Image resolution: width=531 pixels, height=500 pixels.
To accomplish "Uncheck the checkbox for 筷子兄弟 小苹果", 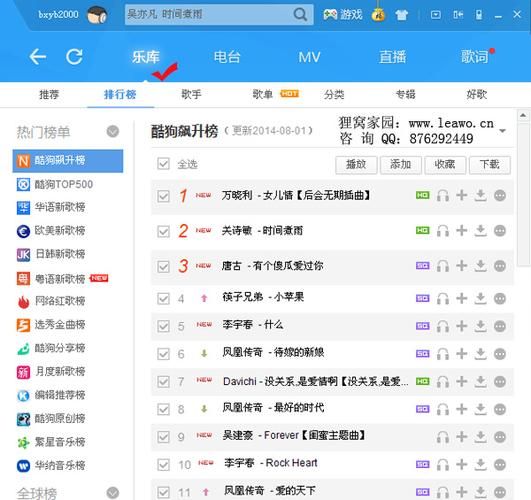I will [163, 299].
